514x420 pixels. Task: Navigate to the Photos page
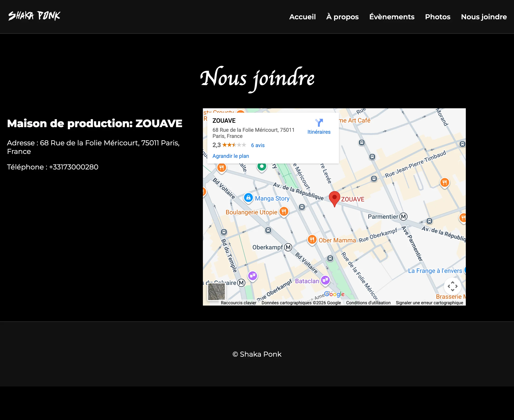click(438, 17)
